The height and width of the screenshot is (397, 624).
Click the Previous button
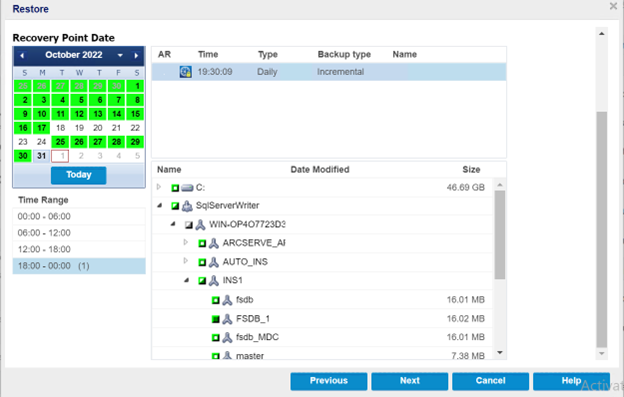click(x=329, y=381)
